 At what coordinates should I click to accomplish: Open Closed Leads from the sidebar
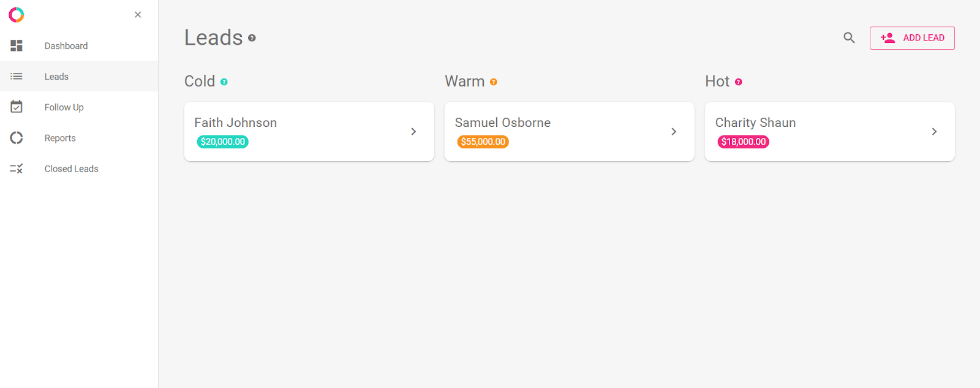pyautogui.click(x=79, y=169)
